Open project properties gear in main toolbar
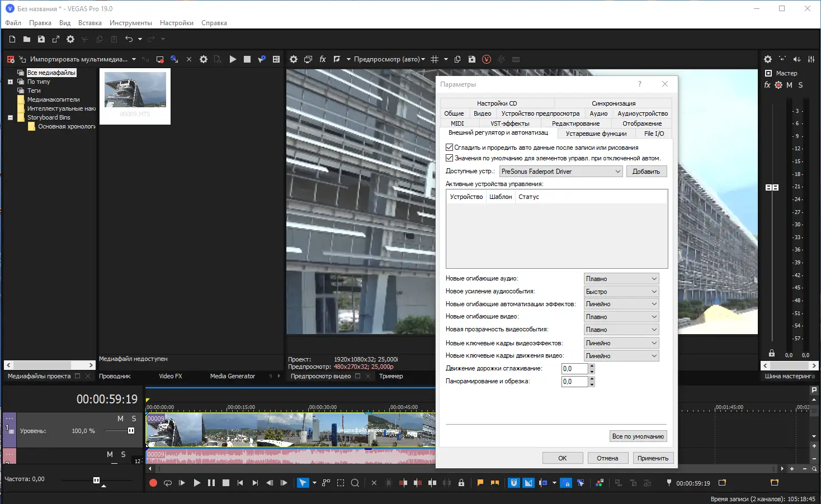 tap(70, 39)
